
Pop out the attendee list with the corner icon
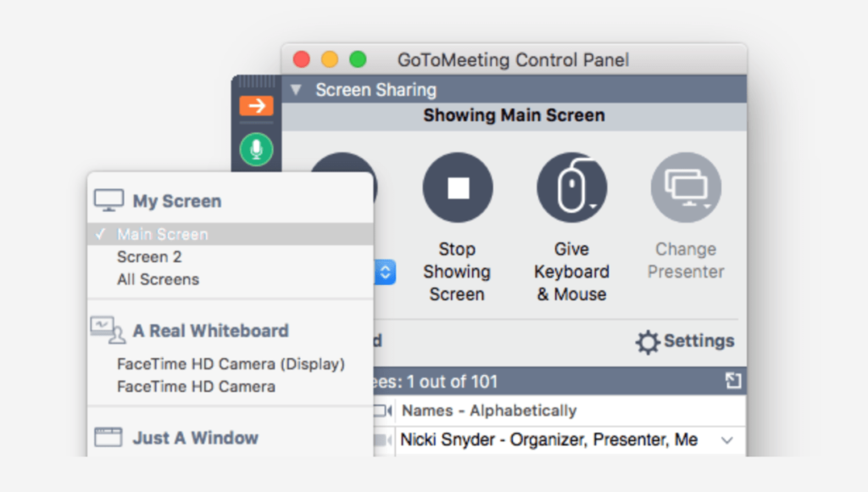[734, 381]
